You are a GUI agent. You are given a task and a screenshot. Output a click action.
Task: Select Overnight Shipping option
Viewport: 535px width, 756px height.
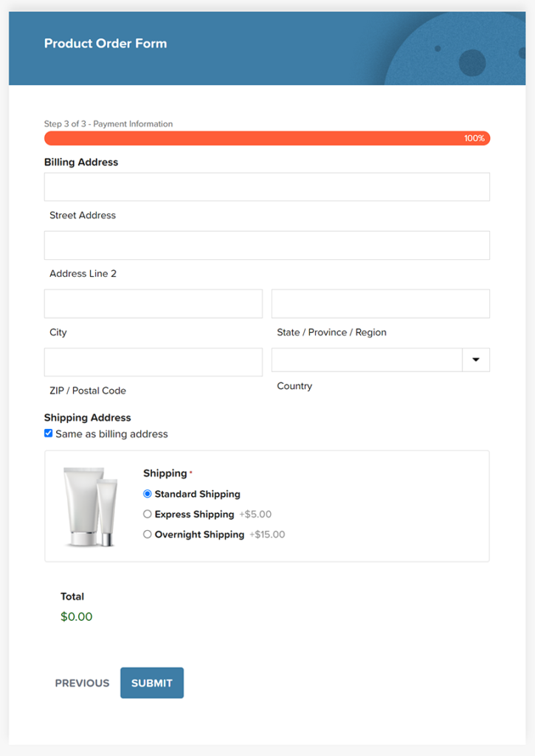[148, 535]
